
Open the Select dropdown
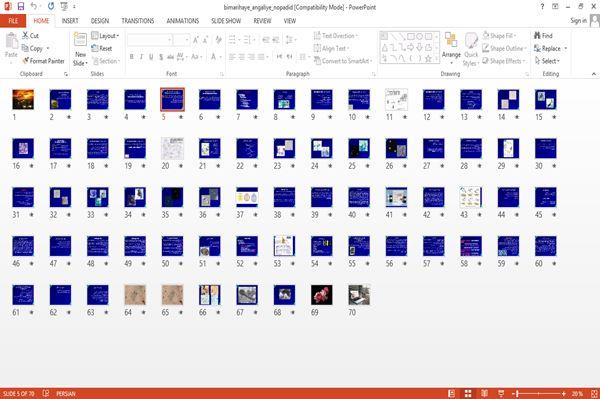547,61
